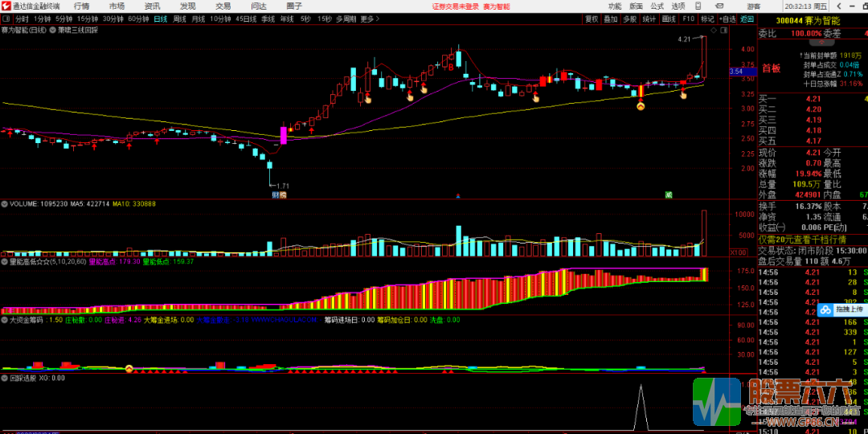868x434 pixels.
Task: Toggle 画线 drawing mode
Action: (669, 18)
